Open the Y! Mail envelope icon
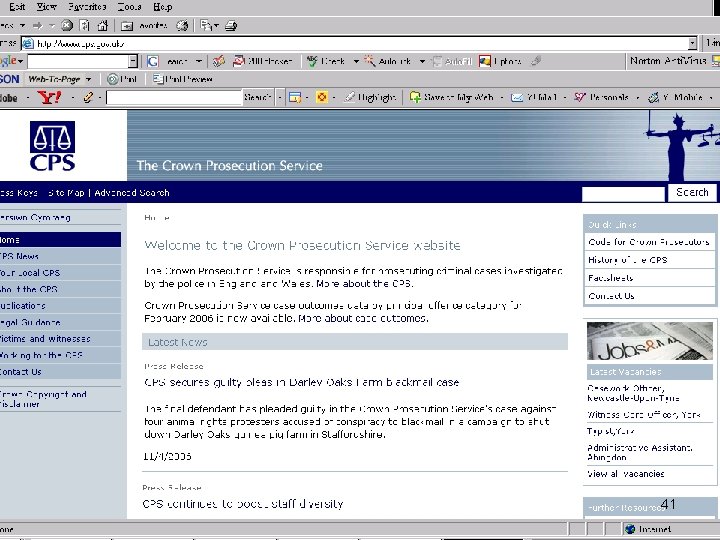Image resolution: width=720 pixels, height=540 pixels. point(517,97)
